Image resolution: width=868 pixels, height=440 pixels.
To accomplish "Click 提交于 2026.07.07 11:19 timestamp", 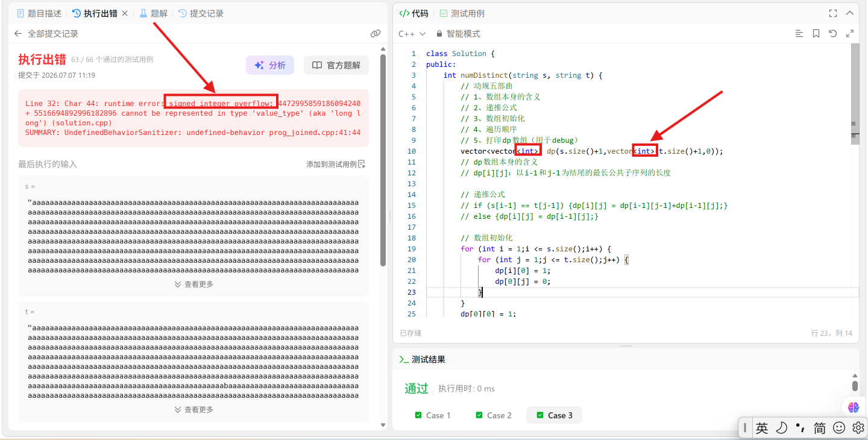I will (x=57, y=75).
